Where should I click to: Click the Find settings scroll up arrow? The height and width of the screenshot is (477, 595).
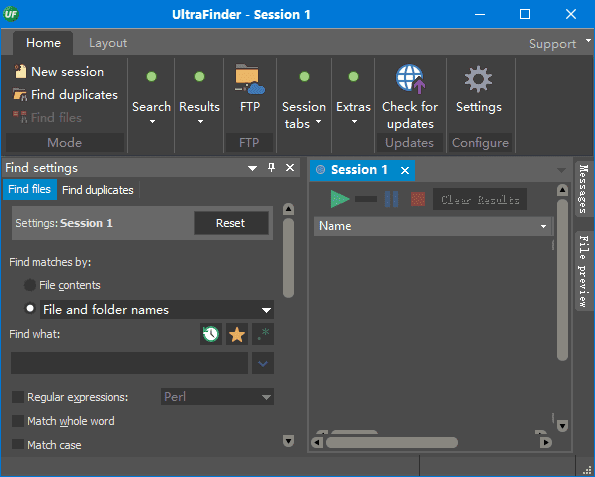coord(289,209)
